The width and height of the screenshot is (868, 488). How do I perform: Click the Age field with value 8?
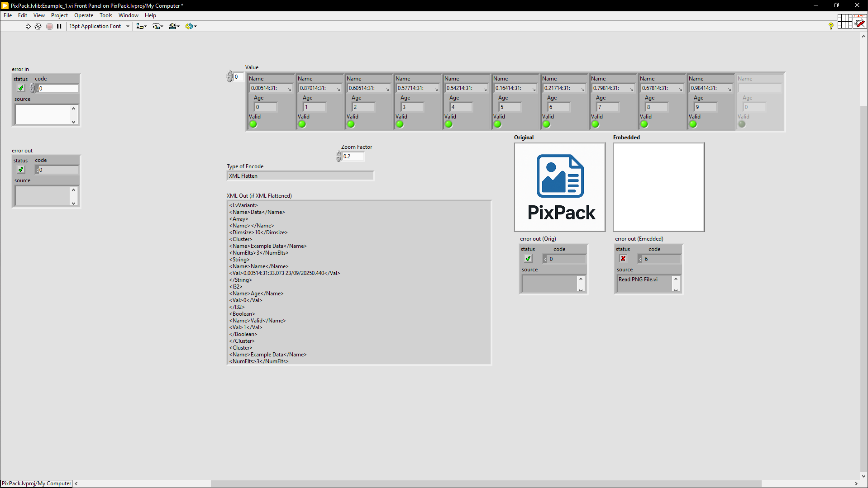click(657, 107)
